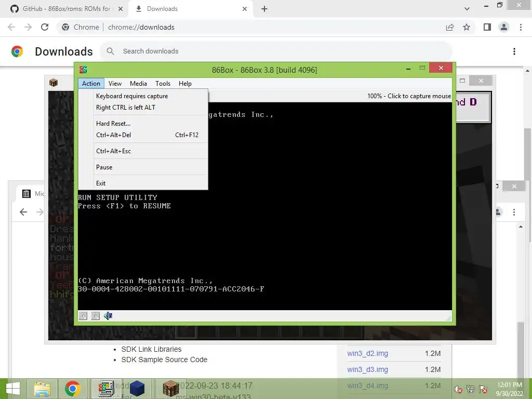The image size is (532, 399).
Task: Click Action Center flag tray icon
Action: point(483,389)
